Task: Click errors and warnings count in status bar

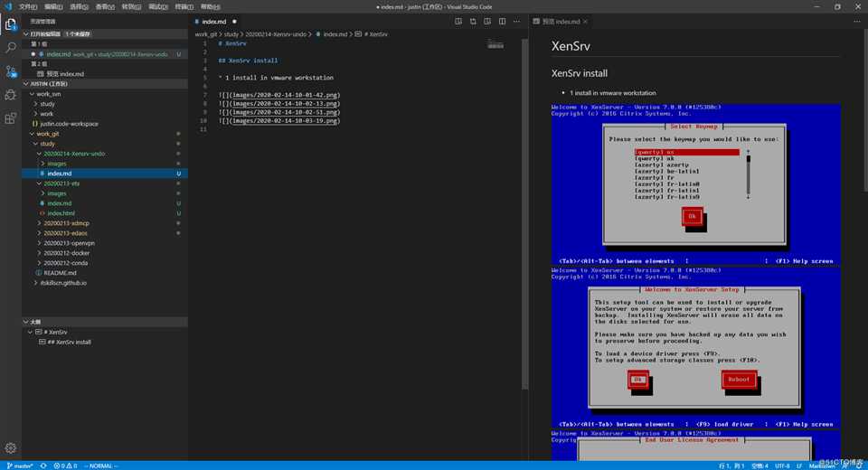Action: point(65,465)
